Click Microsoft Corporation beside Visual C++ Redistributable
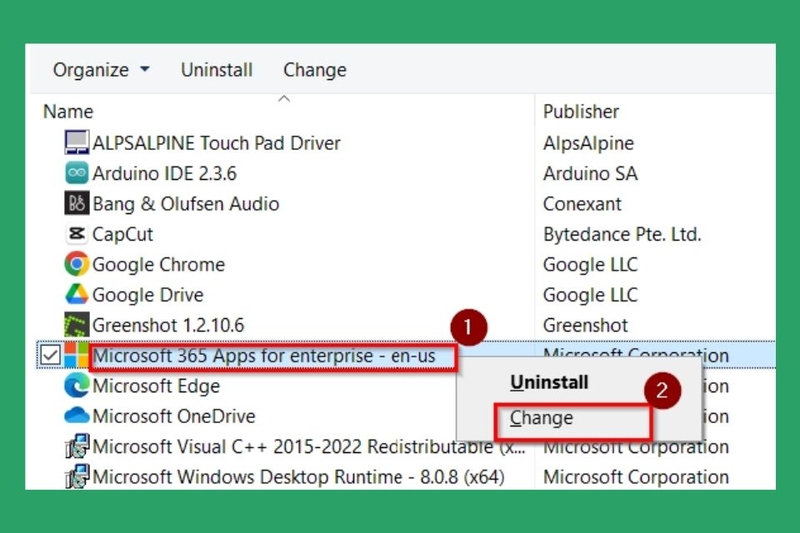Viewport: 800px width, 533px height. [636, 447]
